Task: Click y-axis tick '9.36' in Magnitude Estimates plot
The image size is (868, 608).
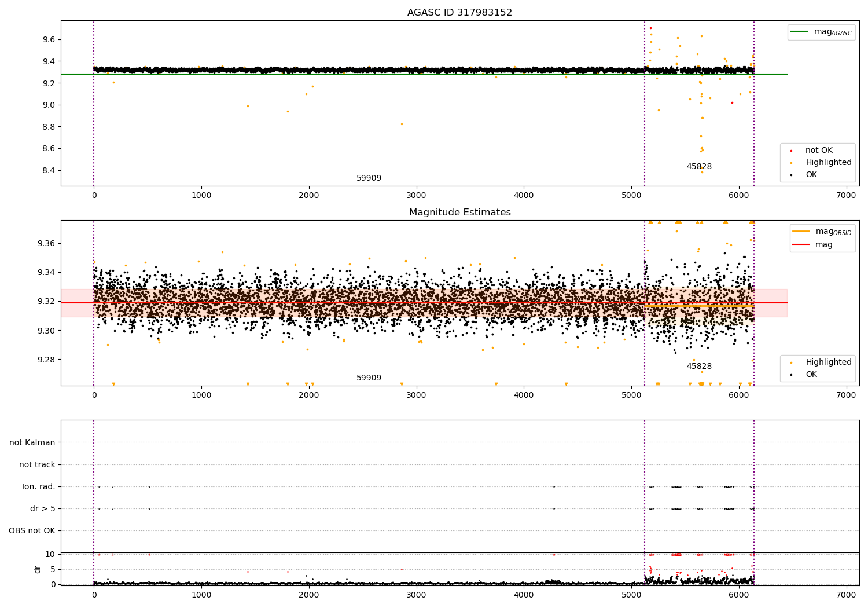Action: click(x=46, y=244)
